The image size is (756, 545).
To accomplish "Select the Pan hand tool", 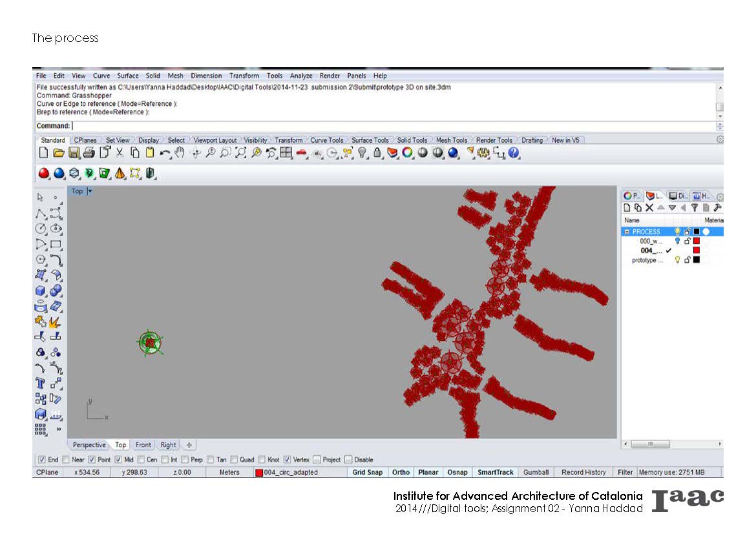I will pyautogui.click(x=180, y=153).
